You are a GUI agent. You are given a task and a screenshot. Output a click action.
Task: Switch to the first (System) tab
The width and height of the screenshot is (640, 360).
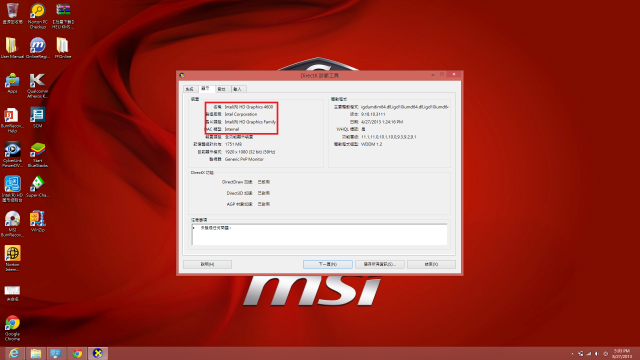pos(189,89)
